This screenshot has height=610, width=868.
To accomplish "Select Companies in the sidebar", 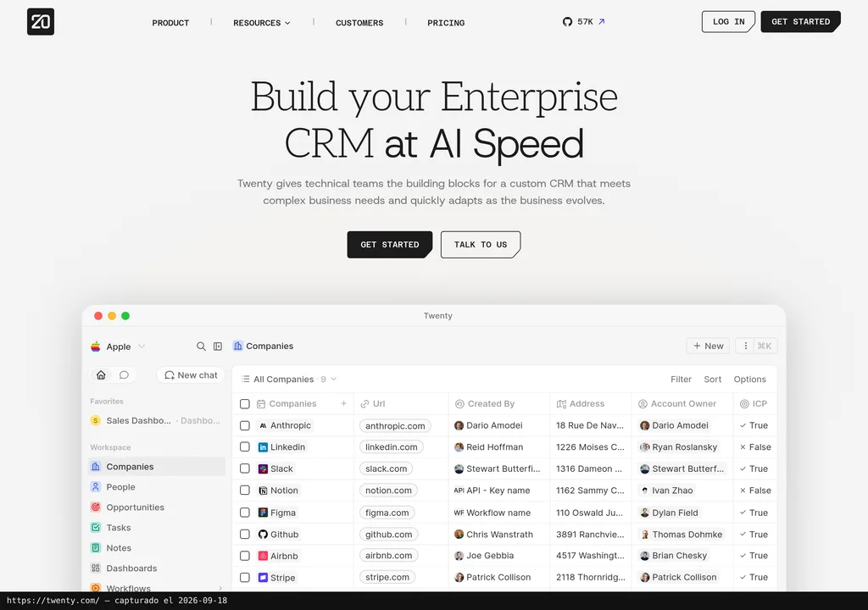I will [x=157, y=467].
